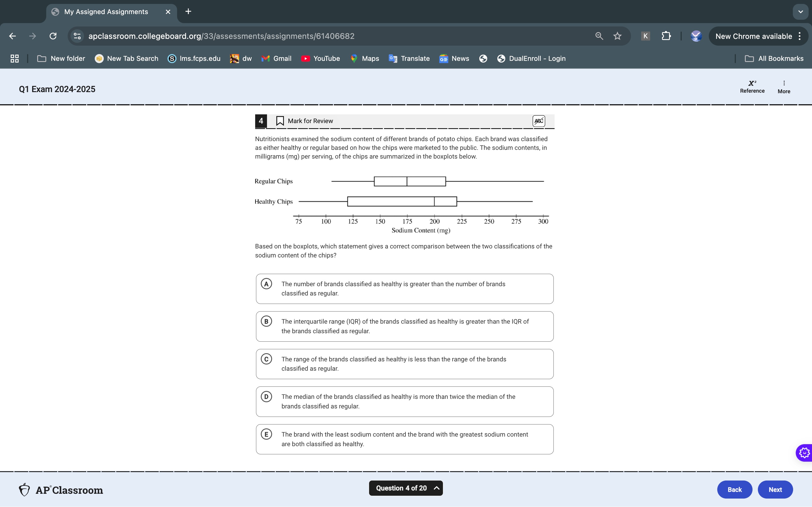
Task: Click the Q1 Exam 2024-2025 tab title
Action: point(57,89)
